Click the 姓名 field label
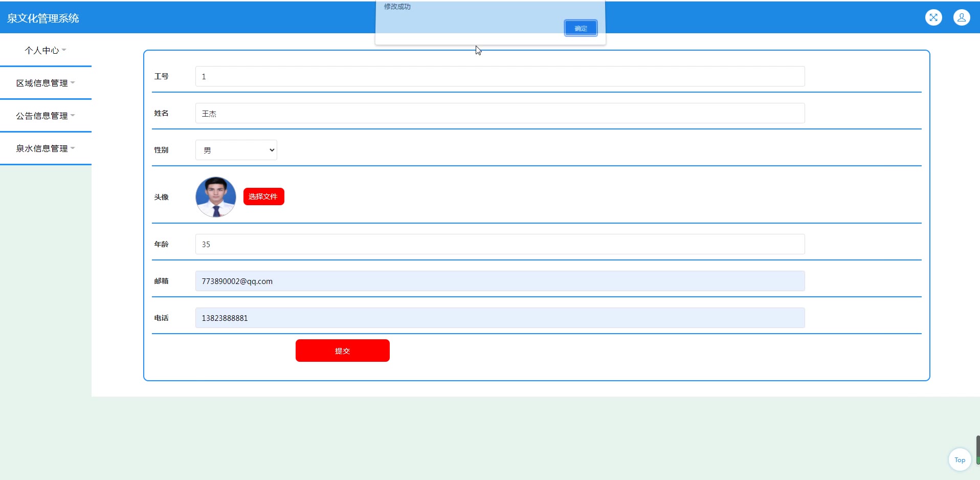Viewport: 980px width, 480px height. (161, 113)
